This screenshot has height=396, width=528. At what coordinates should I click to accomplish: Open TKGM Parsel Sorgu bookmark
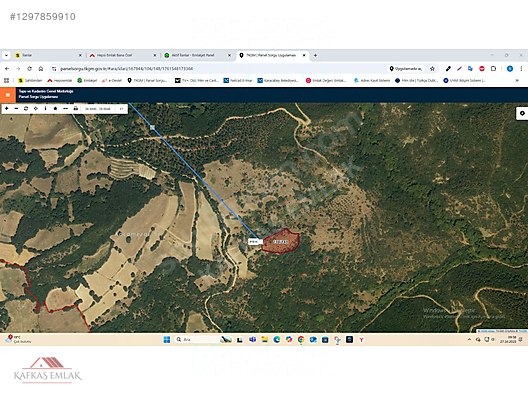pyautogui.click(x=147, y=80)
